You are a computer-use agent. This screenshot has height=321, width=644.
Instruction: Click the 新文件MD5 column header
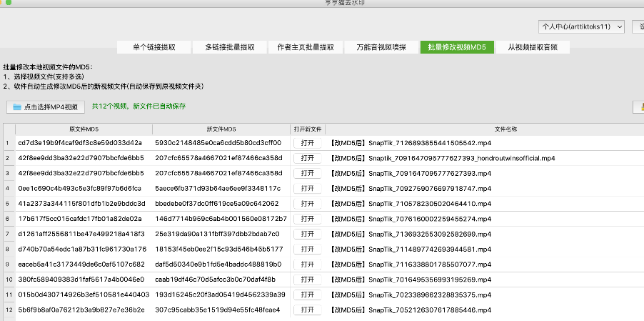click(x=221, y=129)
